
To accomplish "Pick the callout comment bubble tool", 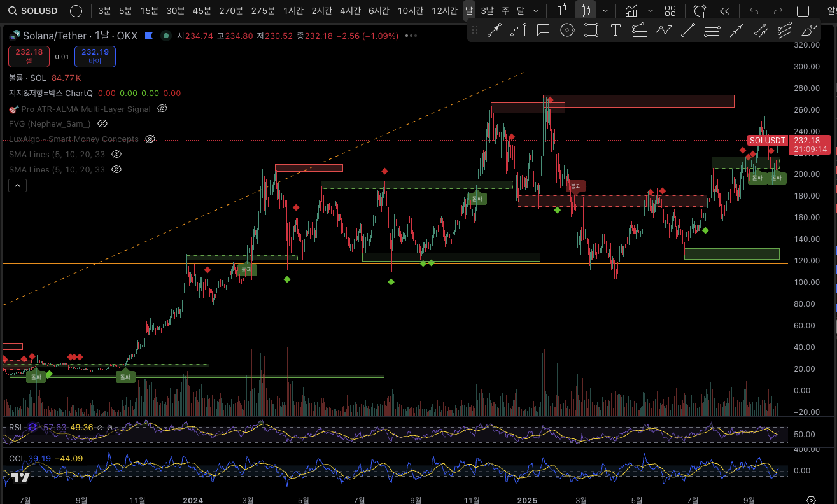I will click(543, 30).
